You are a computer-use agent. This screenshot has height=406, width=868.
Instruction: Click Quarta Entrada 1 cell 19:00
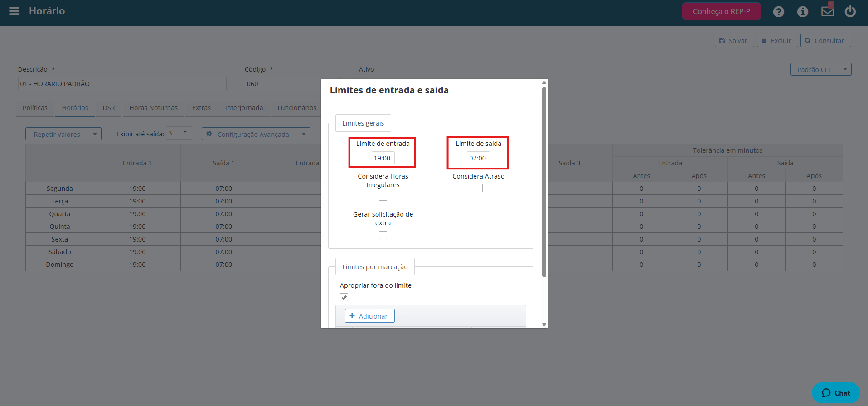[x=137, y=214]
